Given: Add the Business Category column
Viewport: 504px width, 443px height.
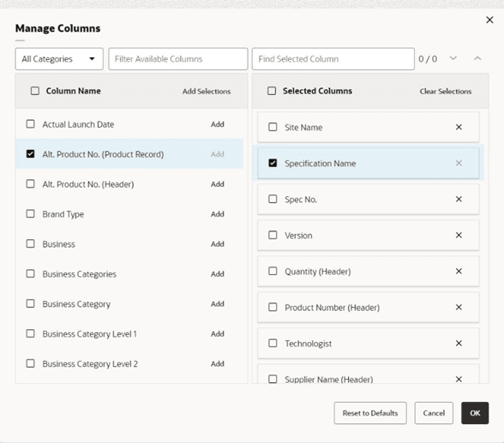Looking at the screenshot, I should [218, 303].
